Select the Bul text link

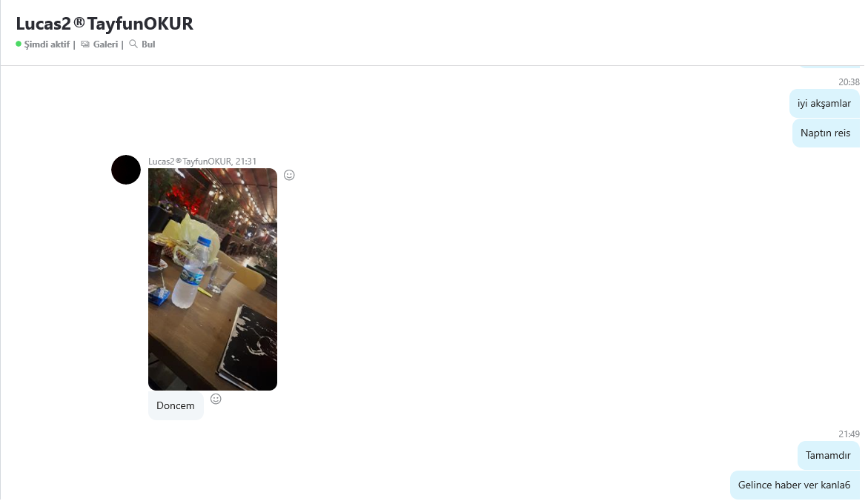(148, 44)
